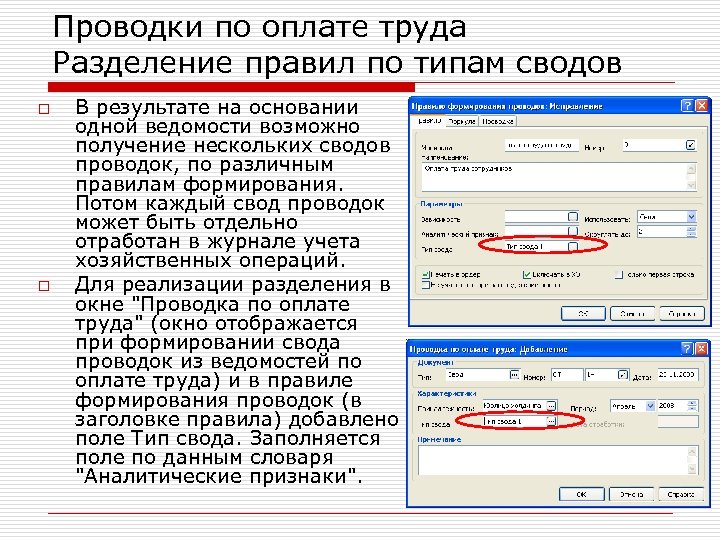The image size is (720, 540).
Task: Click 'Справка' in the rule editing dialog
Action: (x=682, y=314)
